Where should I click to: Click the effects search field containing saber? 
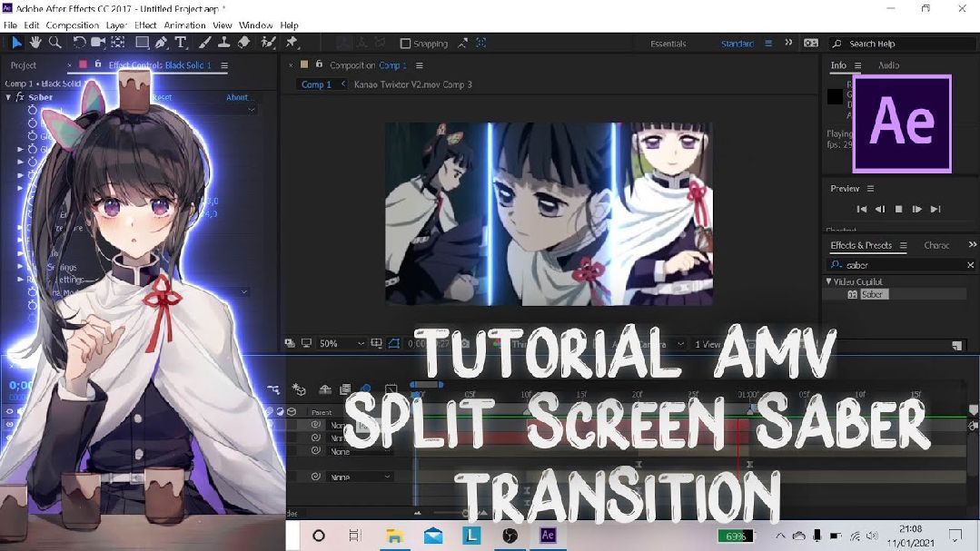pos(901,265)
